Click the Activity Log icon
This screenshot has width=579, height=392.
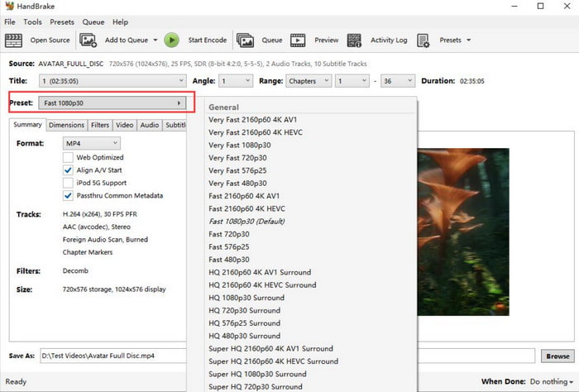tap(354, 41)
